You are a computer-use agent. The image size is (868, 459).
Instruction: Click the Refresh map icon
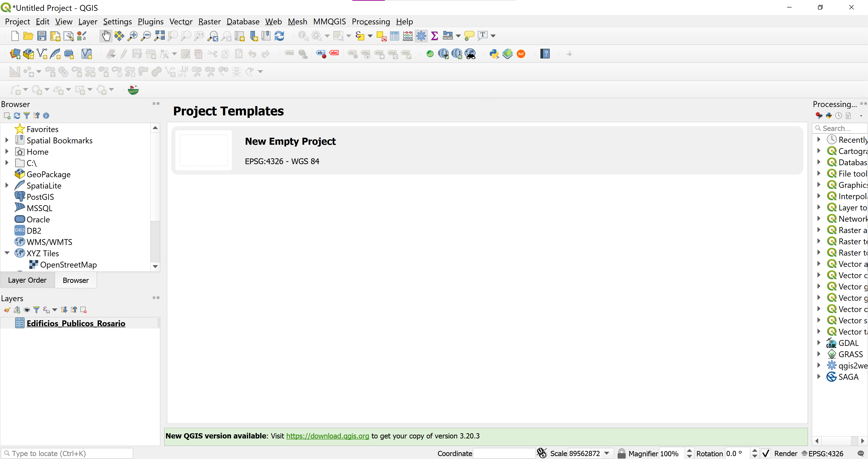tap(279, 36)
